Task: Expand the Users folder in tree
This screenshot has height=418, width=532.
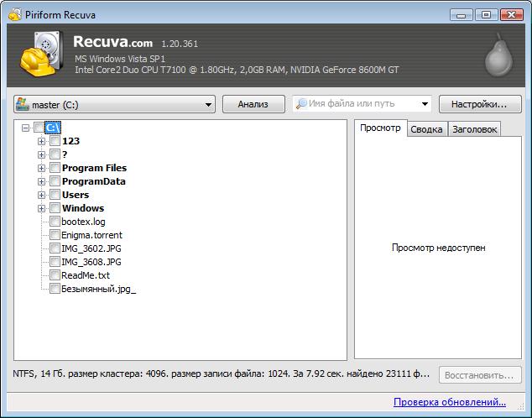Action: 41,195
